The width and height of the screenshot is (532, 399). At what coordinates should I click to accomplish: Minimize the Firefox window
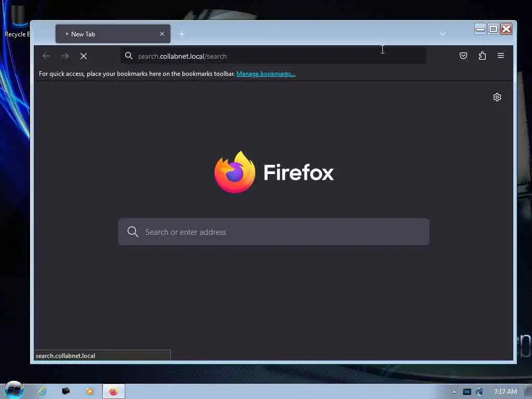(480, 29)
